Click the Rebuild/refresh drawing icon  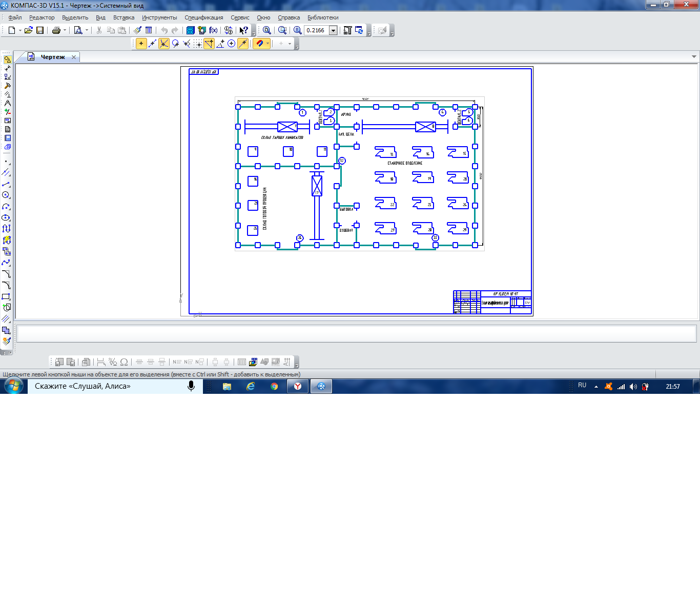(359, 30)
